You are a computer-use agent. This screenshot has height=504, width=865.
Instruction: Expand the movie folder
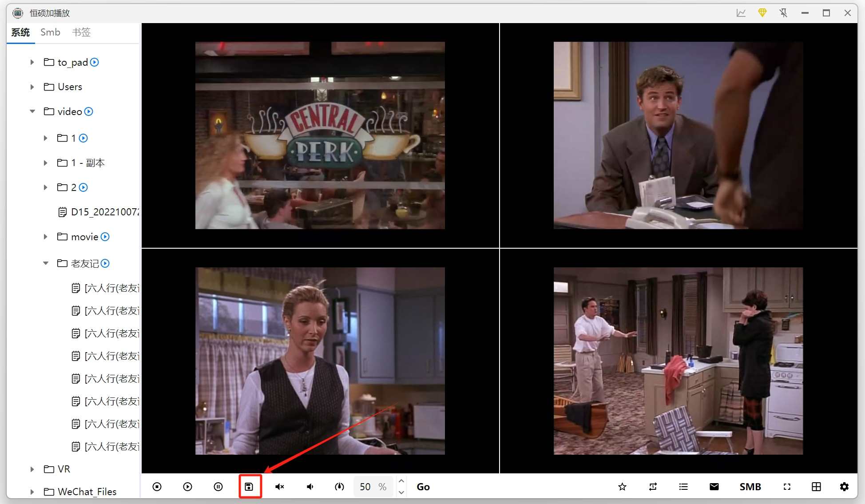click(45, 237)
